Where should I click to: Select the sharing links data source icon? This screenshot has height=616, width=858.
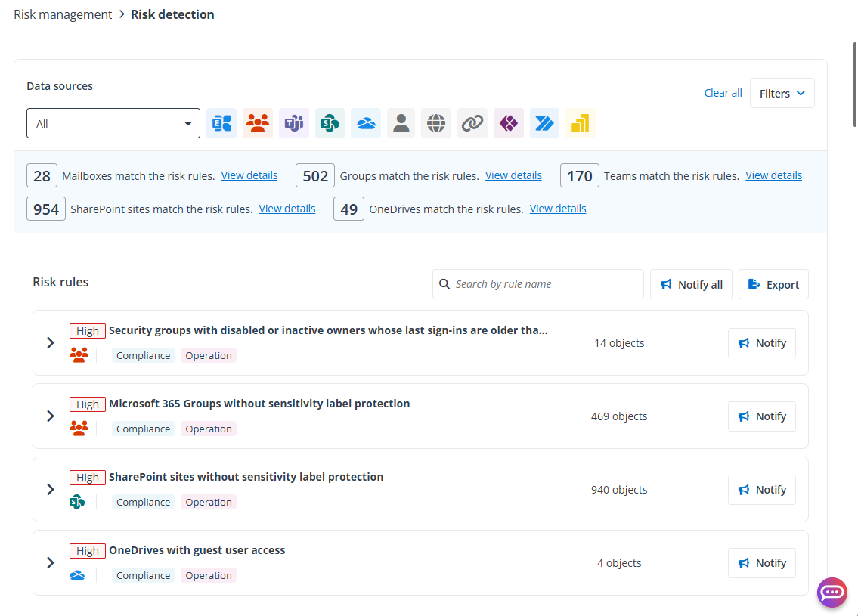click(x=472, y=123)
